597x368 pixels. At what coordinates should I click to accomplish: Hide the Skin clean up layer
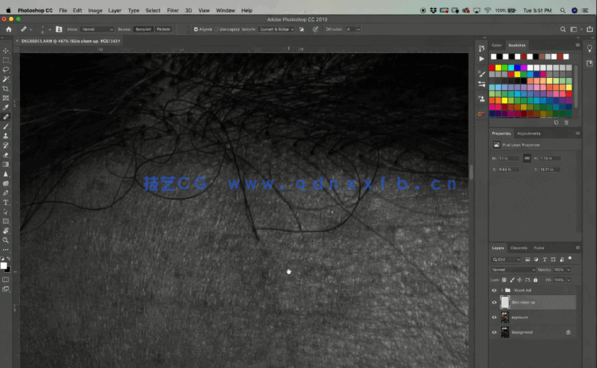(x=494, y=303)
